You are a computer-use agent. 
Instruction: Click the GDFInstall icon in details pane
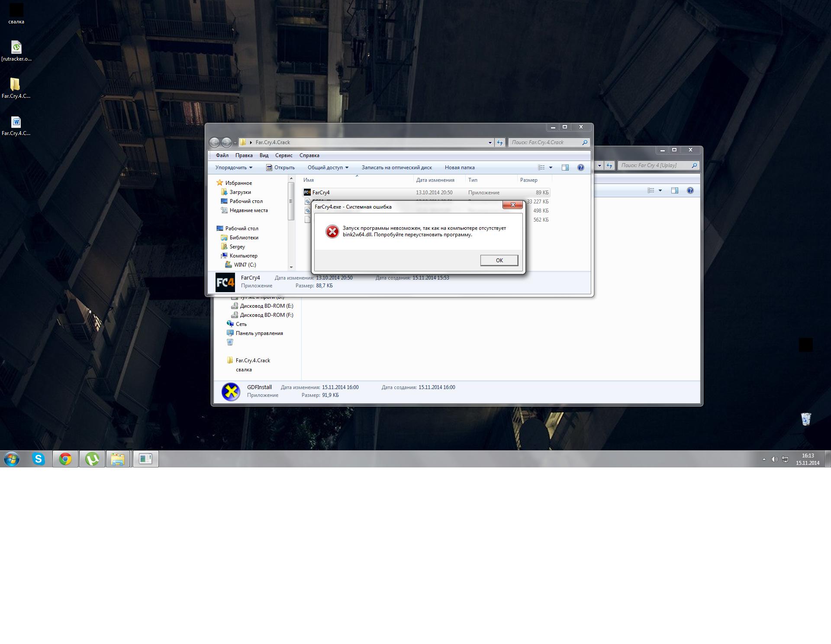tap(231, 392)
